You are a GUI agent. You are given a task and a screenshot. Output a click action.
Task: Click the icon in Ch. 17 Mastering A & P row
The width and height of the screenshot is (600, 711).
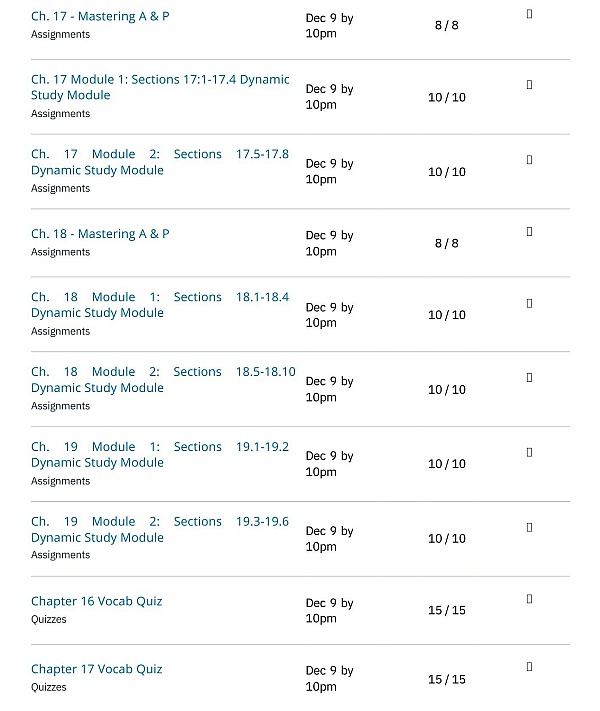point(529,14)
